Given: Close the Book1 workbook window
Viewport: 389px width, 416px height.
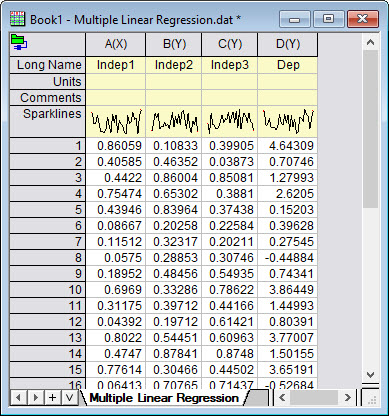Looking at the screenshot, I should (x=363, y=19).
